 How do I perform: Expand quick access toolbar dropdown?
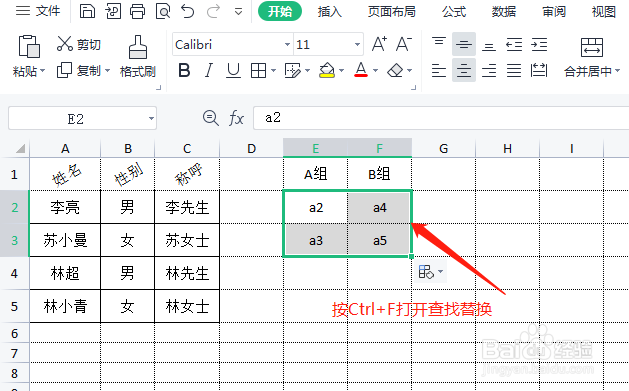coord(238,12)
